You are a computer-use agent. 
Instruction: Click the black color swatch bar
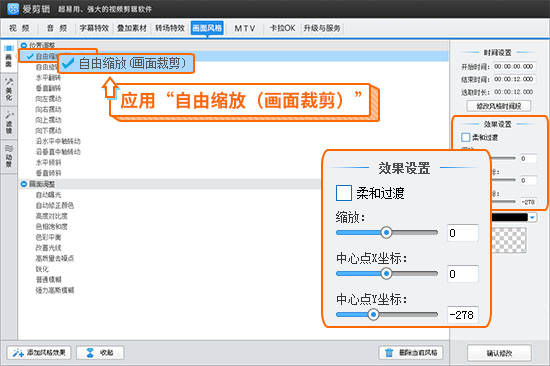click(x=509, y=218)
